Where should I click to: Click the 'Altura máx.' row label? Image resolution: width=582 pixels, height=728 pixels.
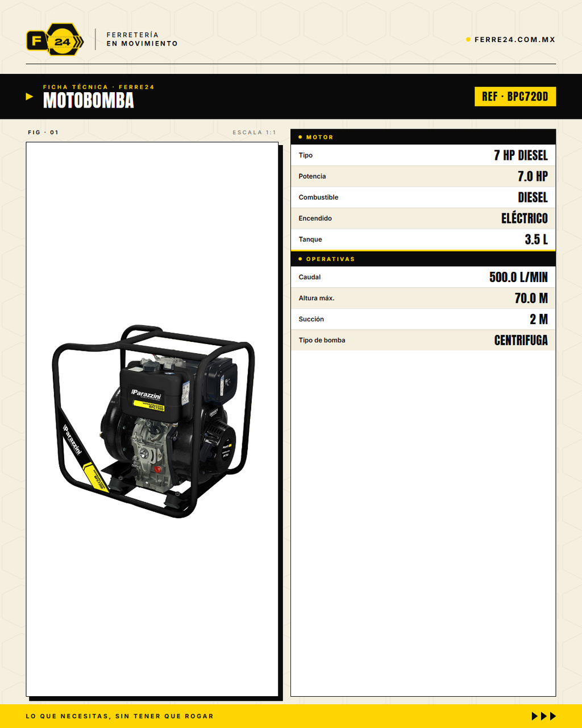(317, 298)
